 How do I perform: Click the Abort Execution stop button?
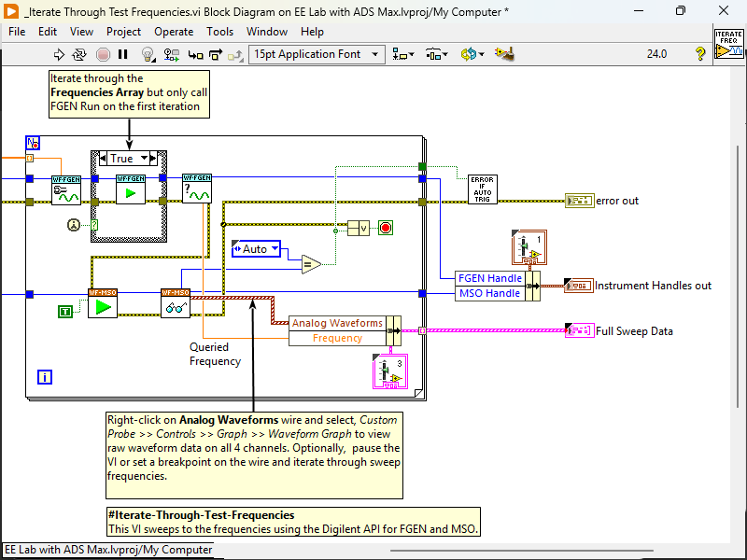click(103, 55)
